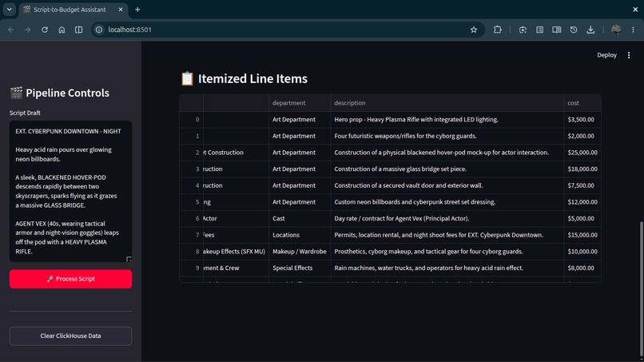644x362 pixels.
Task: Open the reading mode book icon
Action: coord(557,30)
